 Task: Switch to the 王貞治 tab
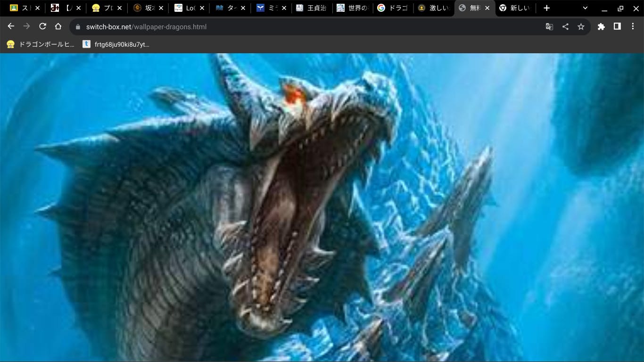coord(312,8)
